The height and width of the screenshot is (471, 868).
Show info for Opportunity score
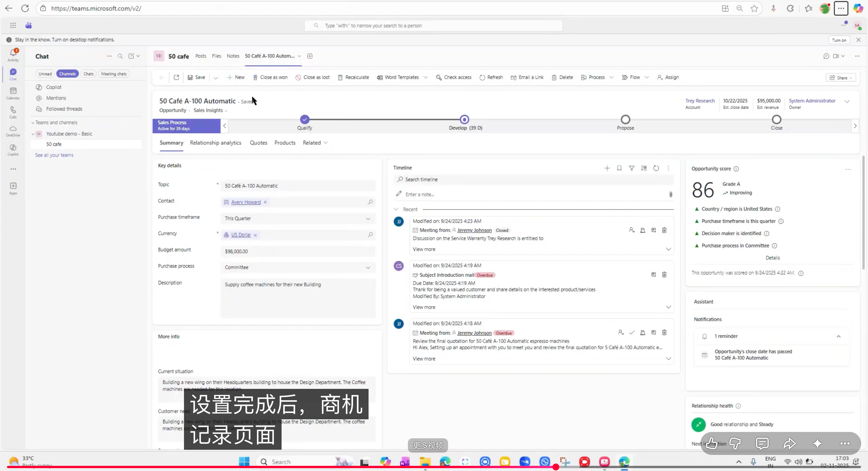tap(736, 169)
